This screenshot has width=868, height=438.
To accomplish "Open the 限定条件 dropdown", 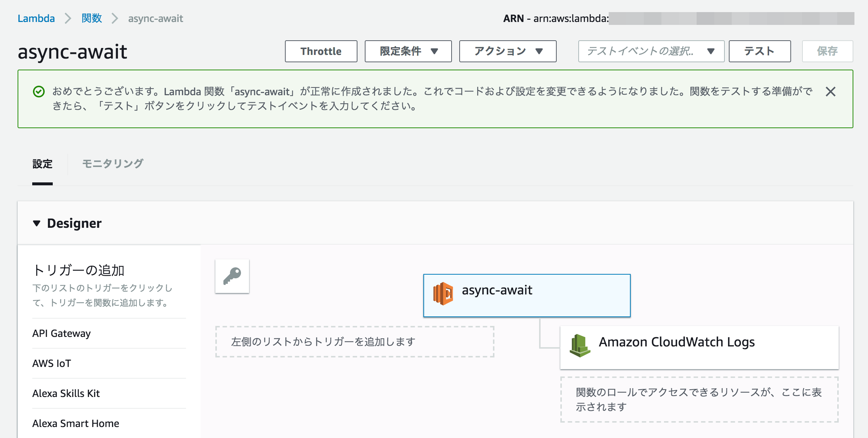I will click(407, 51).
